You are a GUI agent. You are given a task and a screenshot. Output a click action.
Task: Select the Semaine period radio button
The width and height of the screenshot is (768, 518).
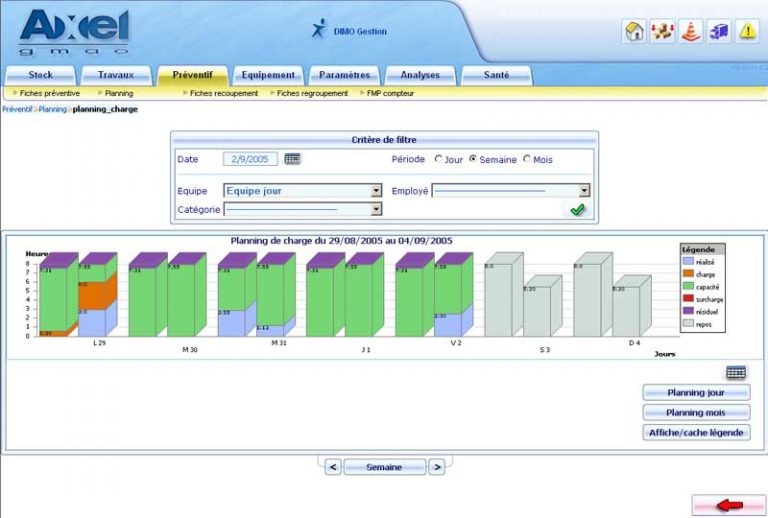473,159
